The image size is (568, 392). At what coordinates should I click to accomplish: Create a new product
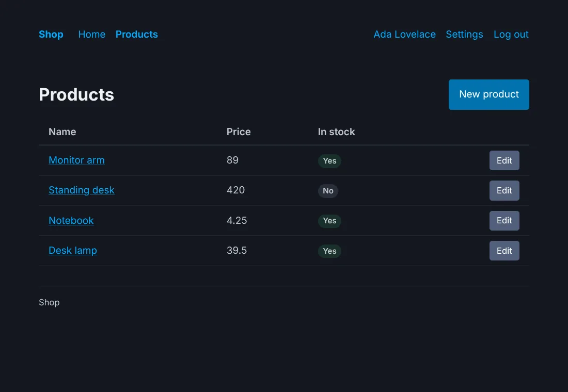pos(488,94)
